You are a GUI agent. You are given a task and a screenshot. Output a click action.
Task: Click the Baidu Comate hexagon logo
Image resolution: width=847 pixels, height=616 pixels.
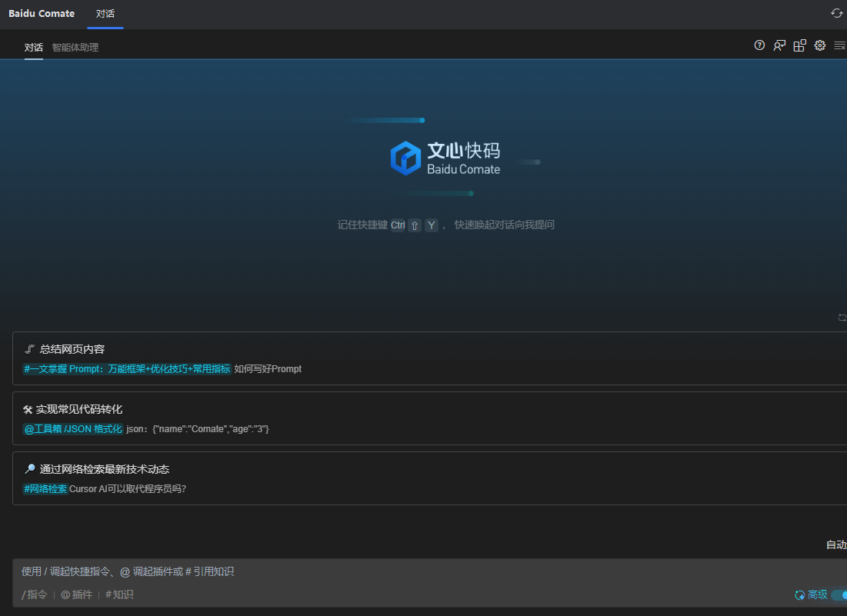click(x=405, y=158)
